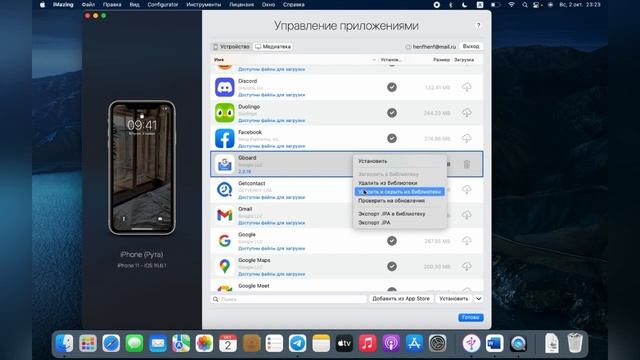The height and width of the screenshot is (360, 640).
Task: Open Telegram from the dock
Action: coord(298,343)
